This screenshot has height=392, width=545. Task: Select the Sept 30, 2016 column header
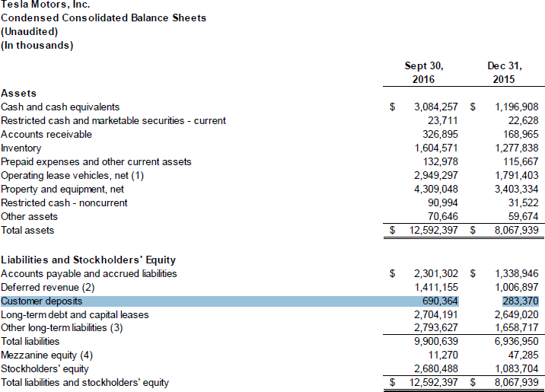(x=424, y=72)
